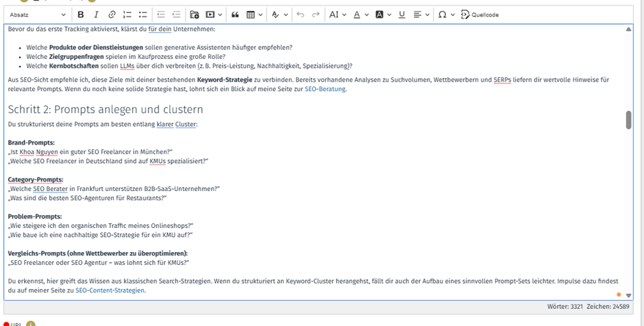644x326 pixels.
Task: Redo the last action
Action: 316,14
